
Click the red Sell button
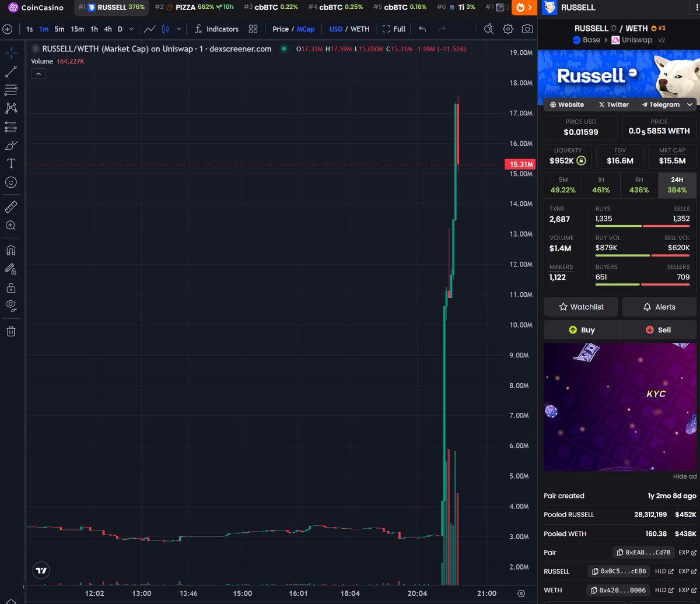(x=658, y=330)
